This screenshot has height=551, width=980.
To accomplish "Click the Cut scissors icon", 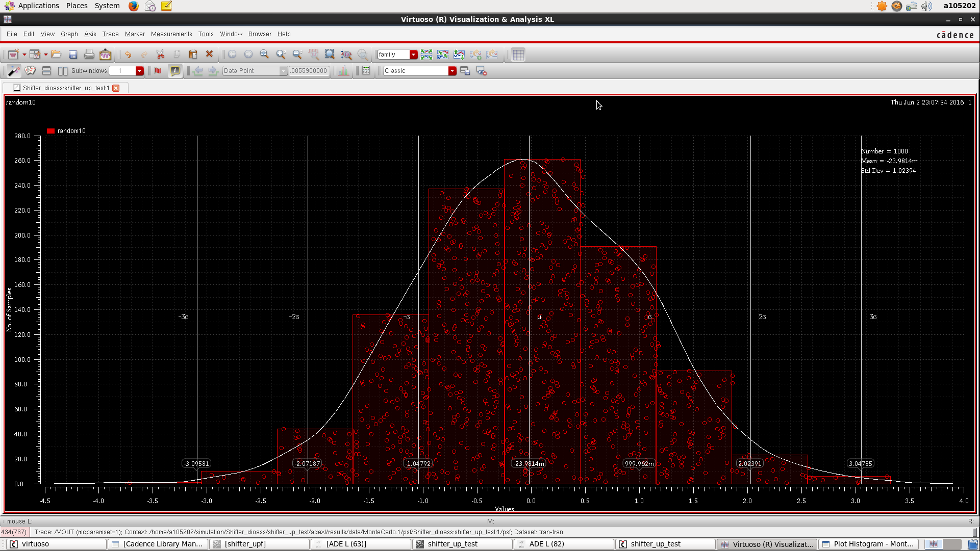I will pos(160,55).
